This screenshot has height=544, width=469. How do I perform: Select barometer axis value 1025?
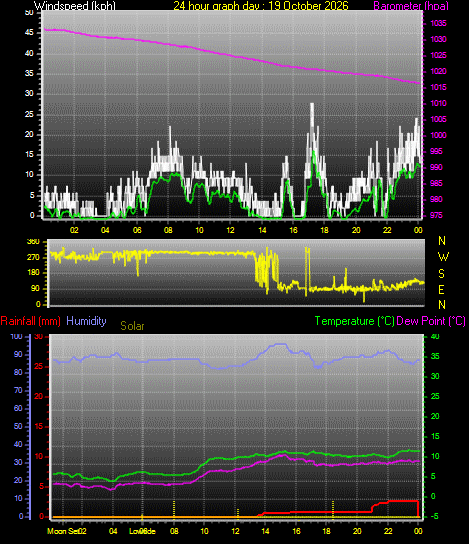tap(438, 56)
